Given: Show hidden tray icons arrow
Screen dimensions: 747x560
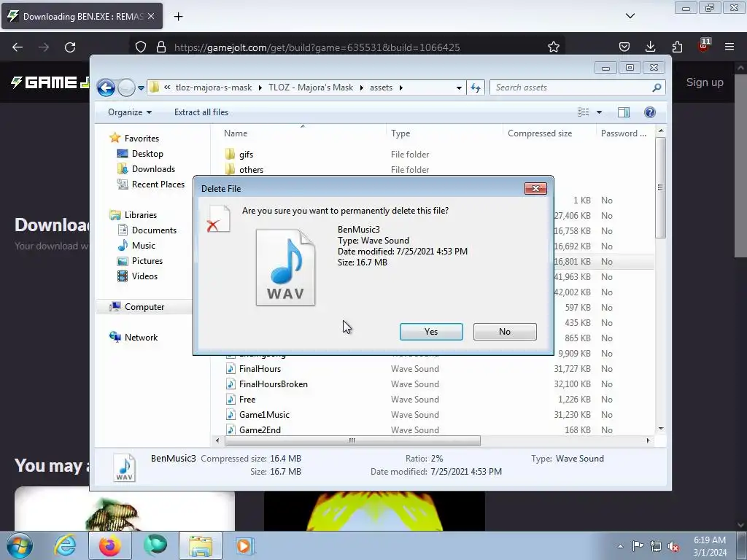Looking at the screenshot, I should (x=620, y=546).
